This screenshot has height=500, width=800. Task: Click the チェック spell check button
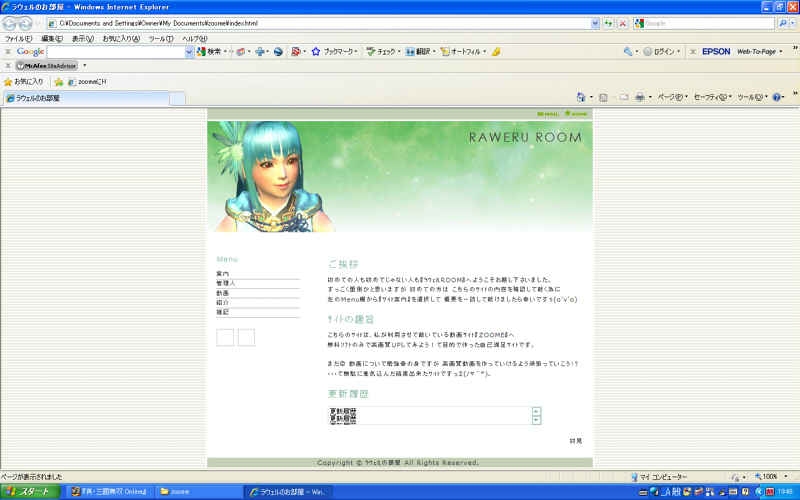[383, 52]
